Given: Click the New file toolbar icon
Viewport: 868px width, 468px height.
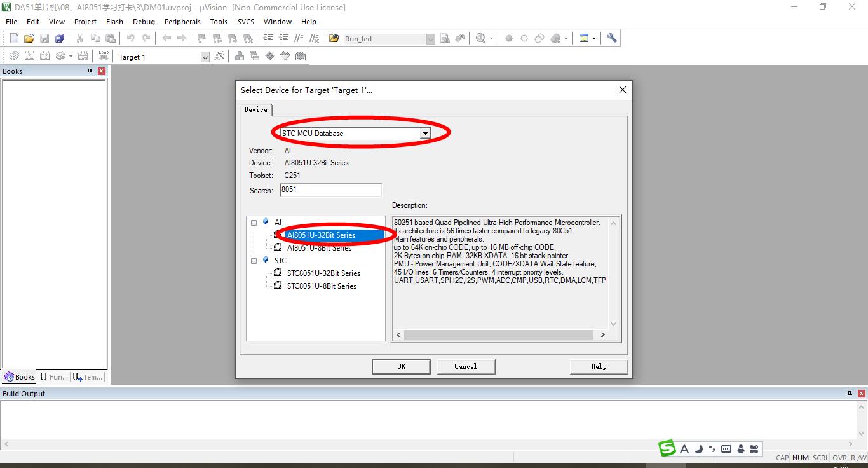Looking at the screenshot, I should [14, 38].
